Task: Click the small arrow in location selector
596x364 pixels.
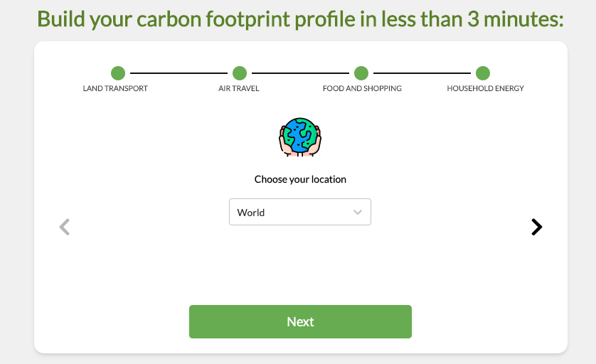Action: pos(357,212)
